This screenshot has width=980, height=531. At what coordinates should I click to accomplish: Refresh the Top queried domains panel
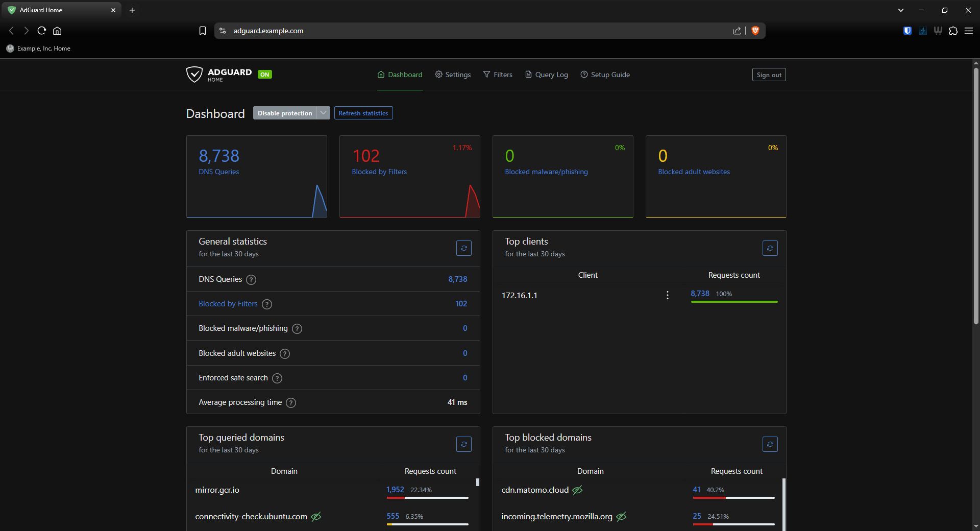point(463,445)
